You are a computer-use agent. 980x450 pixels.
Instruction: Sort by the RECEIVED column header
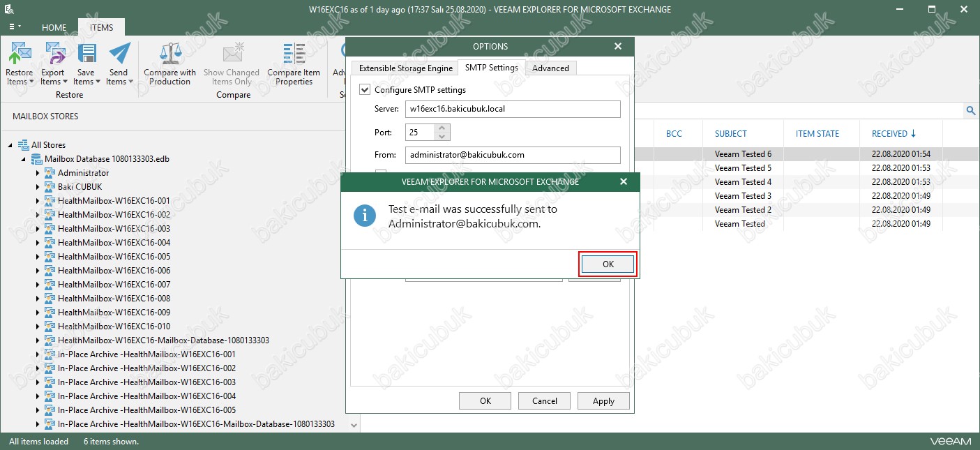click(894, 134)
